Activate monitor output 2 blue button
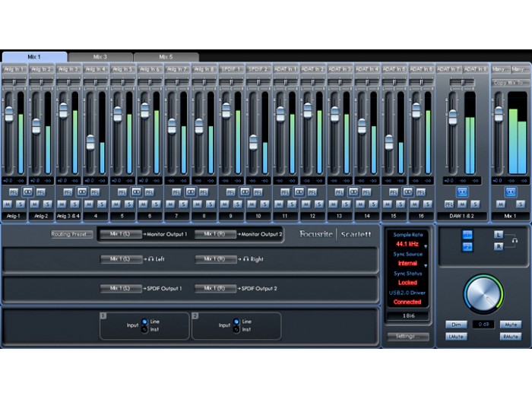The height and width of the screenshot is (399, 532). pyautogui.click(x=467, y=247)
